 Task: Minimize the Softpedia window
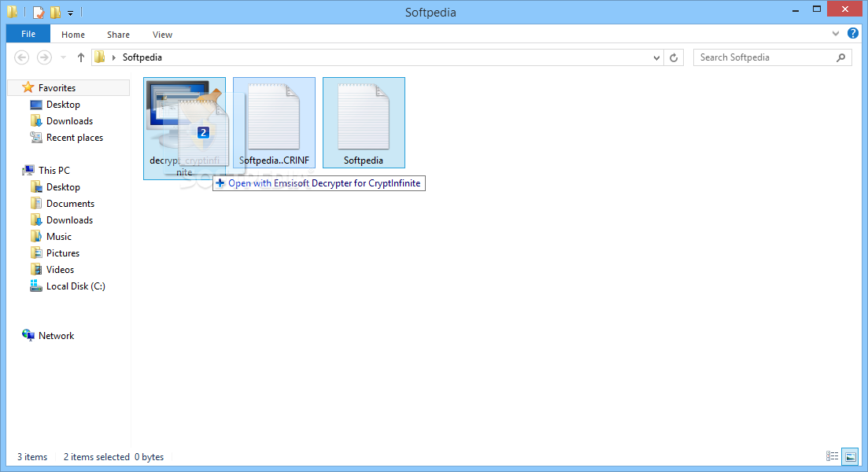[x=796, y=10]
